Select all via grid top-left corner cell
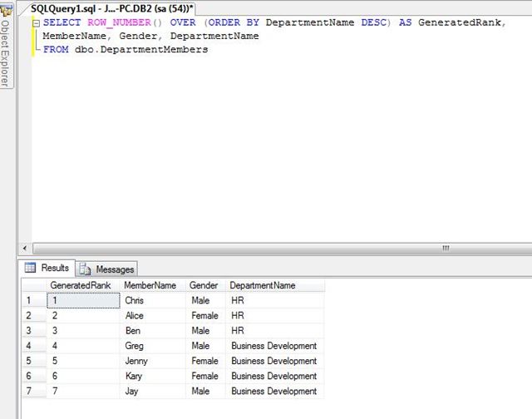 [x=33, y=285]
